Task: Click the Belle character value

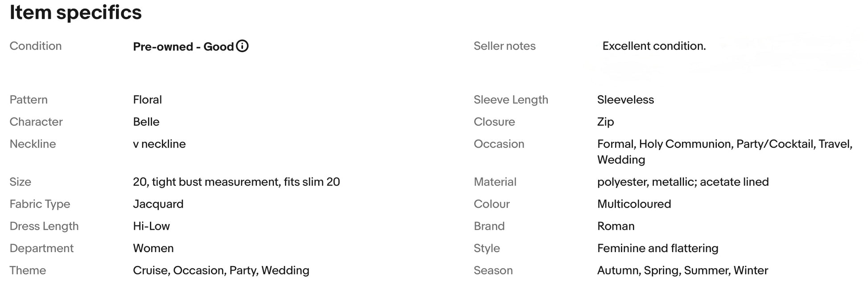Action: click(x=146, y=122)
